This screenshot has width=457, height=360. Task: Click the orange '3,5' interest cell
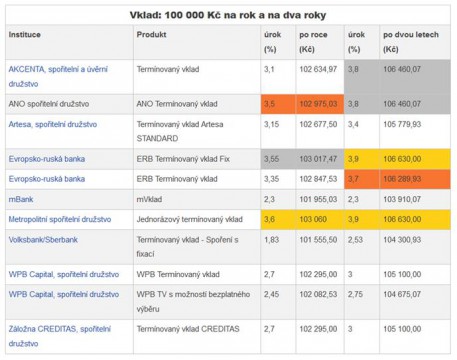pyautogui.click(x=278, y=104)
